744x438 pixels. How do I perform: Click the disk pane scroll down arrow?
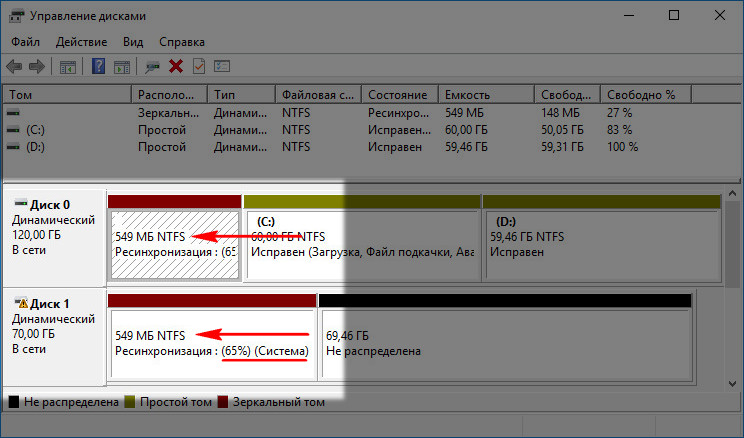pyautogui.click(x=733, y=383)
